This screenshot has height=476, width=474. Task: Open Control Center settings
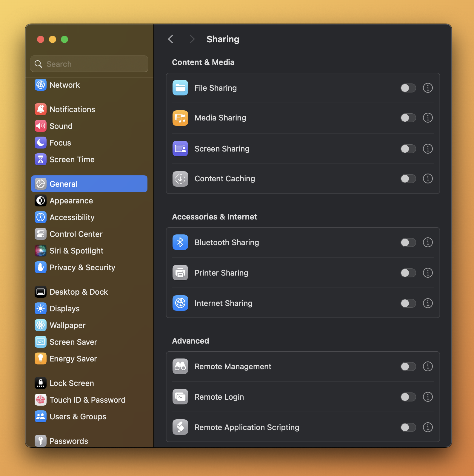pyautogui.click(x=89, y=234)
